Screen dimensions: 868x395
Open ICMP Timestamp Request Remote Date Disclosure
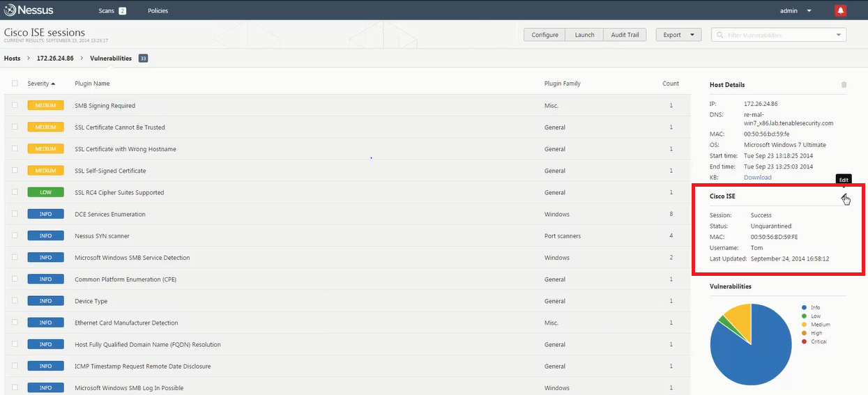tap(142, 366)
